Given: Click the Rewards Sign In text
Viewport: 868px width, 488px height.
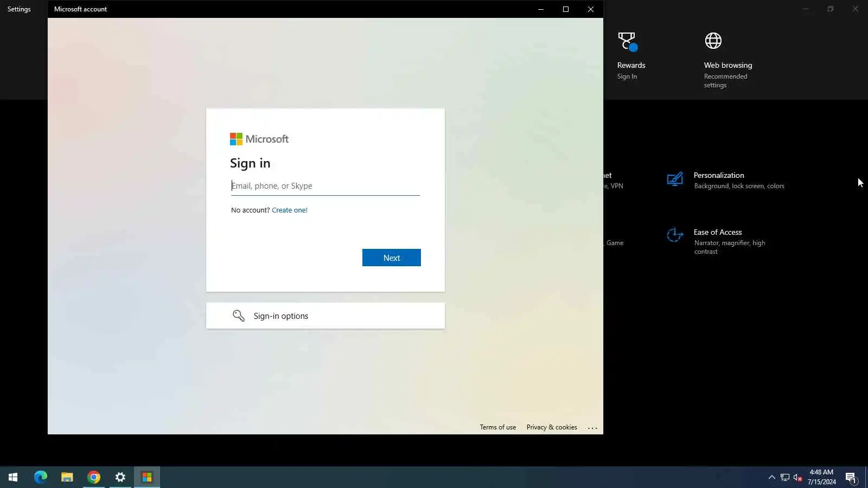Looking at the screenshot, I should click(627, 76).
